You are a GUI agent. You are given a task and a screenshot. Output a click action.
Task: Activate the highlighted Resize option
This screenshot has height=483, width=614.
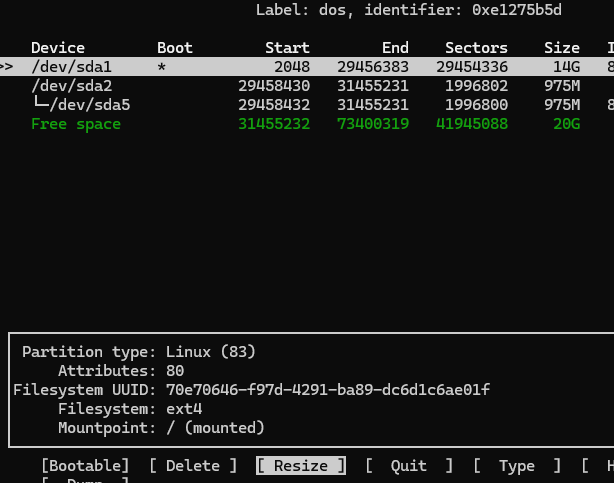pyautogui.click(x=301, y=466)
